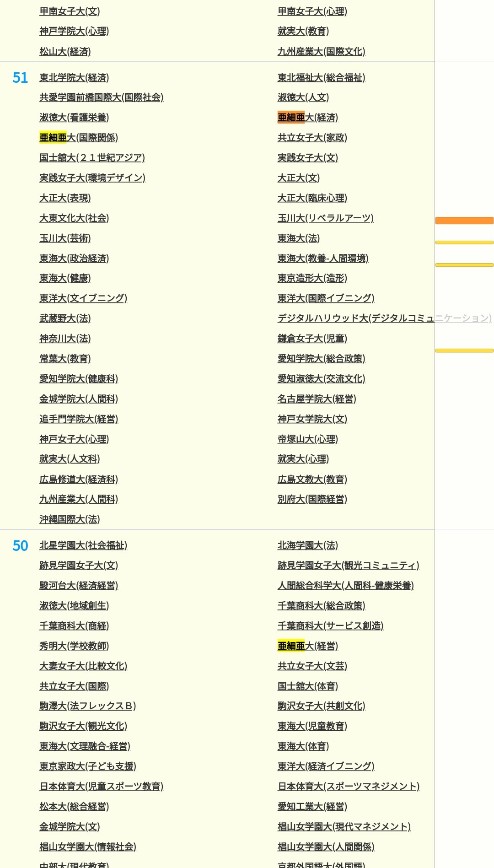Screen dimensions: 494x868
Task: Open 甲南女子大(心理) link
Action: pos(312,11)
